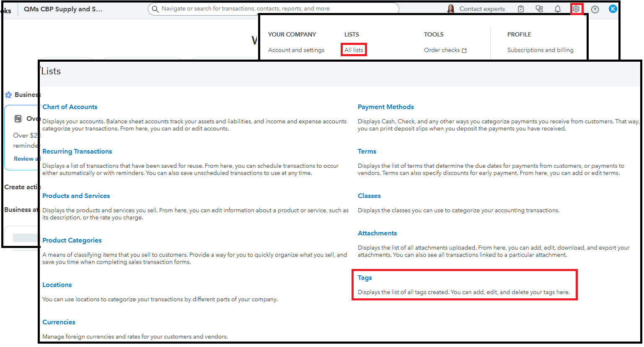Open the Currencies list
644x347 pixels.
pos(59,322)
